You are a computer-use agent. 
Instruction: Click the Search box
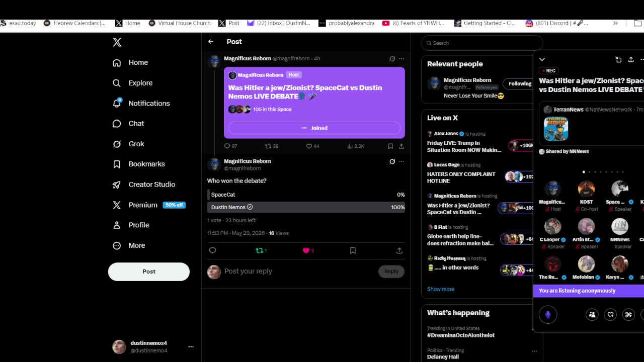[x=482, y=43]
